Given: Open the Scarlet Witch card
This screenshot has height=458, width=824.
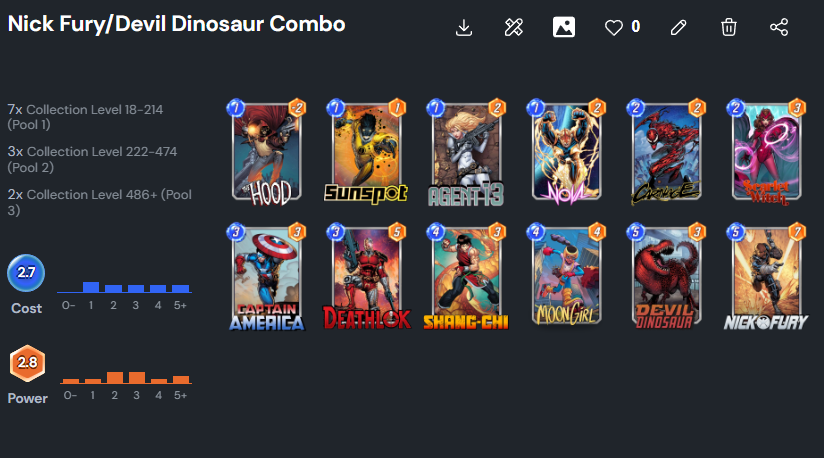Looking at the screenshot, I should tap(766, 152).
